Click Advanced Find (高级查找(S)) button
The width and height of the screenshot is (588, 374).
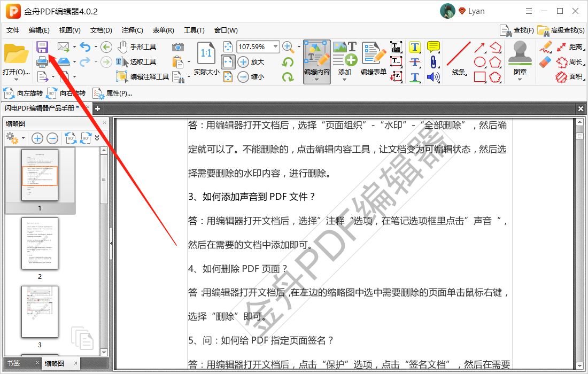tap(561, 30)
